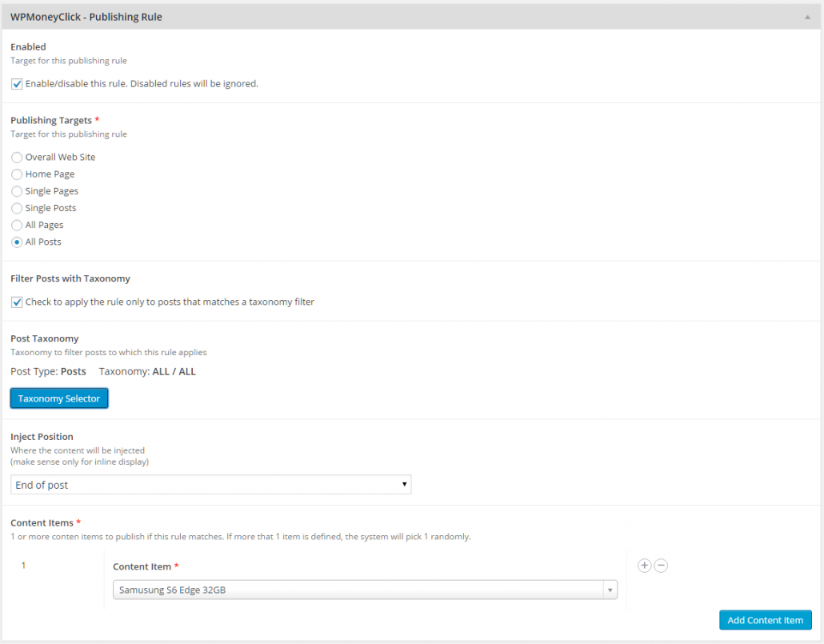Open the Inject Position dropdown

[x=210, y=485]
